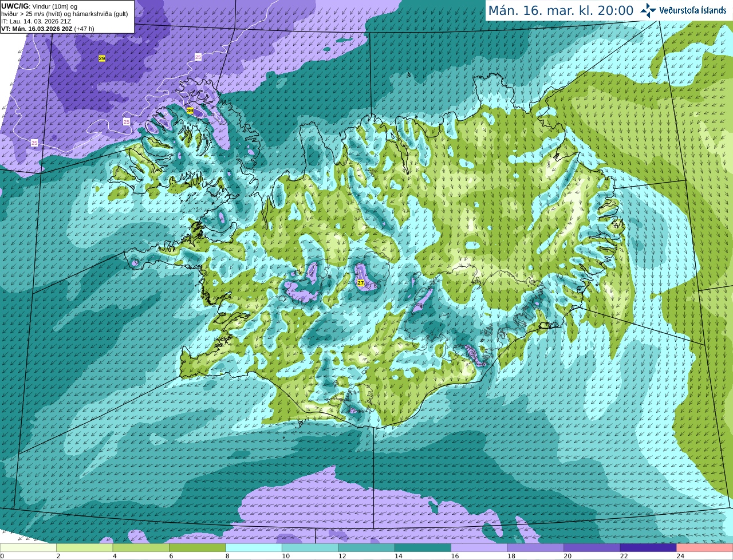Screen dimensions: 733x560
Task: Click the Veðurstofa Íslands logo symbol
Action: click(x=648, y=10)
